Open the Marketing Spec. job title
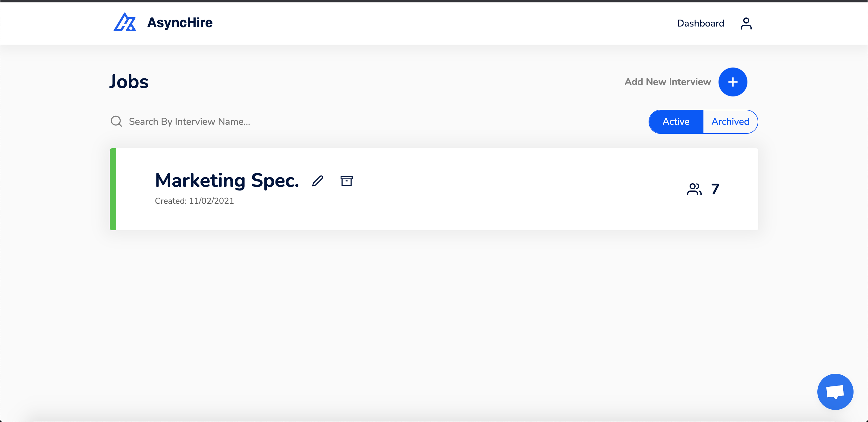The height and width of the screenshot is (422, 868). 227,180
